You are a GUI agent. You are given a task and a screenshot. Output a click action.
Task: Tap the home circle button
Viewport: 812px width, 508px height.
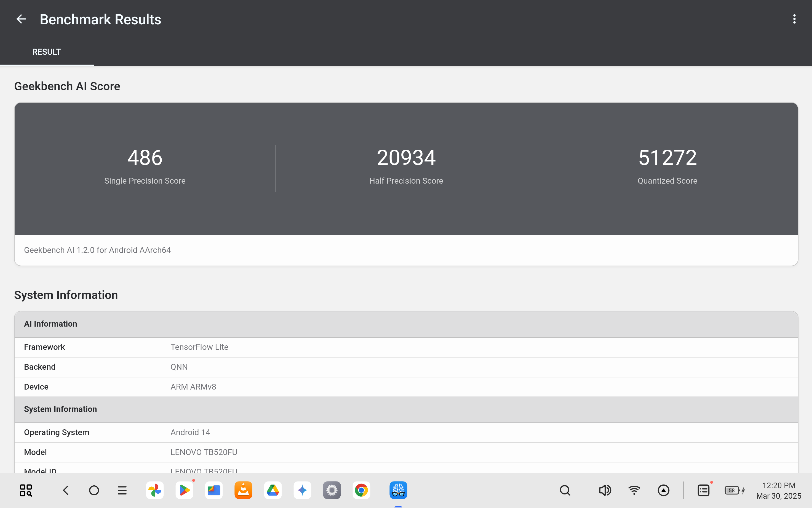94,490
